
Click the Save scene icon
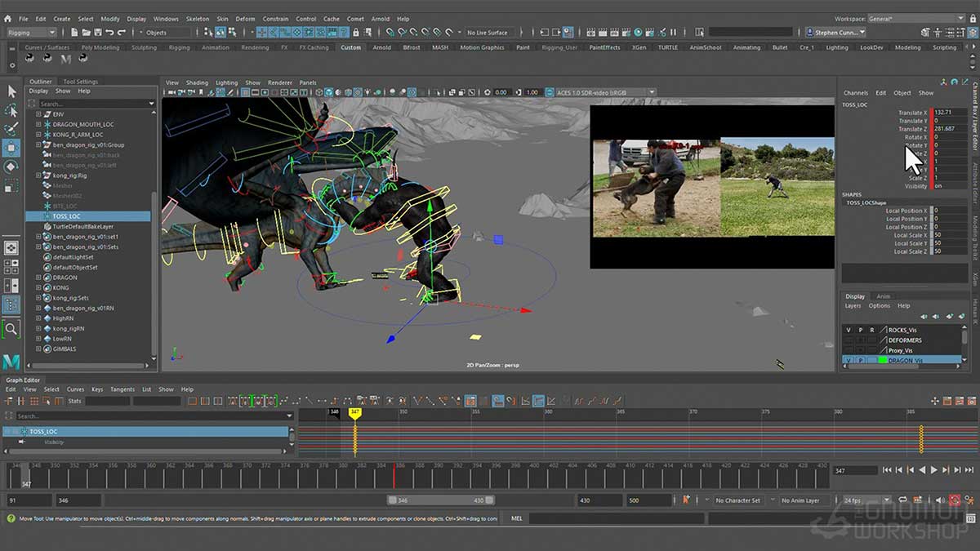point(98,32)
